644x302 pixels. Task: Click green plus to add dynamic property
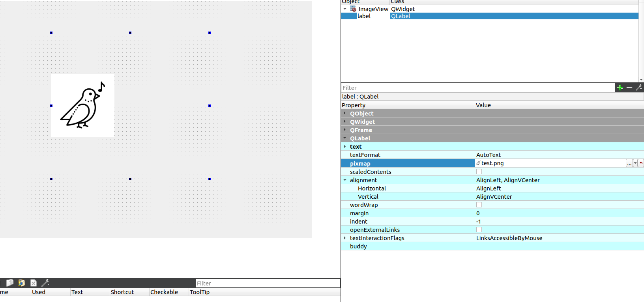pos(620,88)
